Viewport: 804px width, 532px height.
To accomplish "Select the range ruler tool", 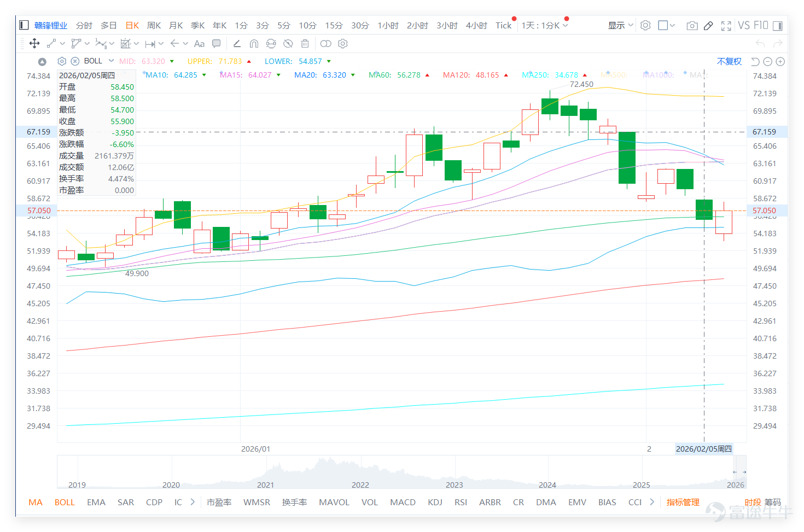I will click(x=150, y=44).
